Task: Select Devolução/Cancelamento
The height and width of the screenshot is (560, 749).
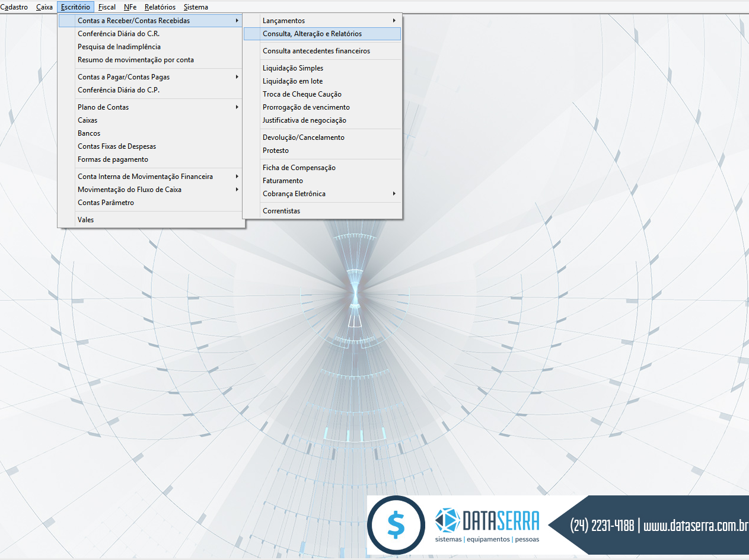Action: click(322, 137)
